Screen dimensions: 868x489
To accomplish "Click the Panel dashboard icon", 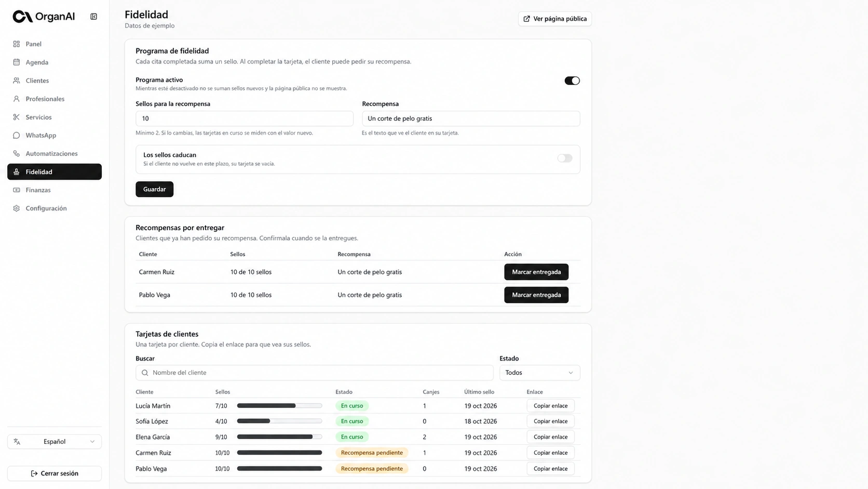I will 17,44.
